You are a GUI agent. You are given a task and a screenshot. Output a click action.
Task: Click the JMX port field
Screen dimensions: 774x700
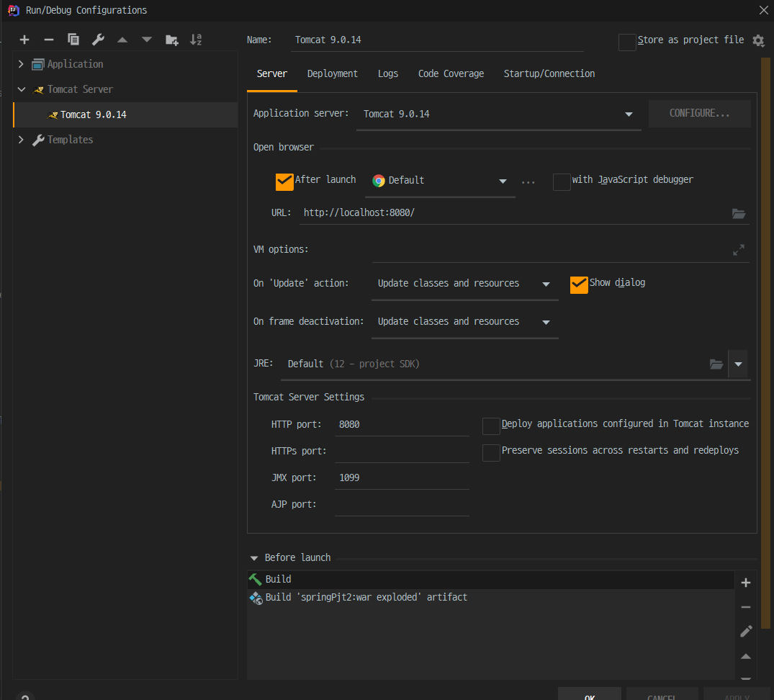coord(402,478)
